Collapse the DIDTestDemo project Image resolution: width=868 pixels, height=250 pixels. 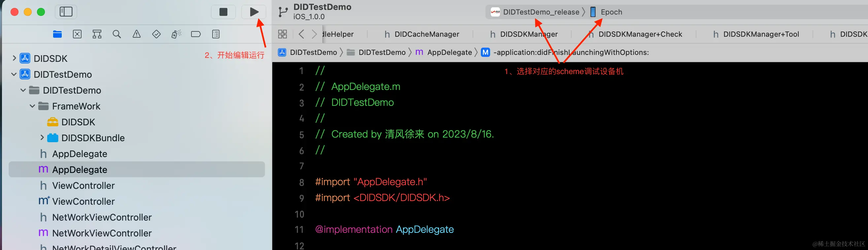(14, 74)
